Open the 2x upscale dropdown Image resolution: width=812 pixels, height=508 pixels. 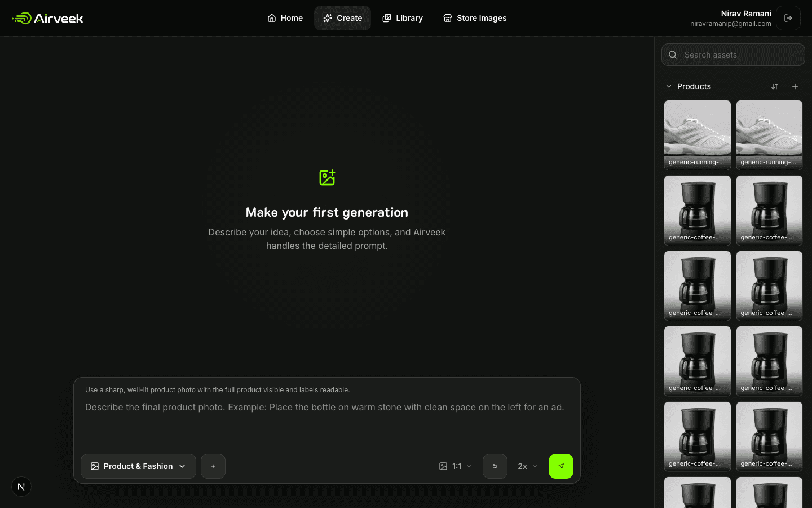pos(528,466)
